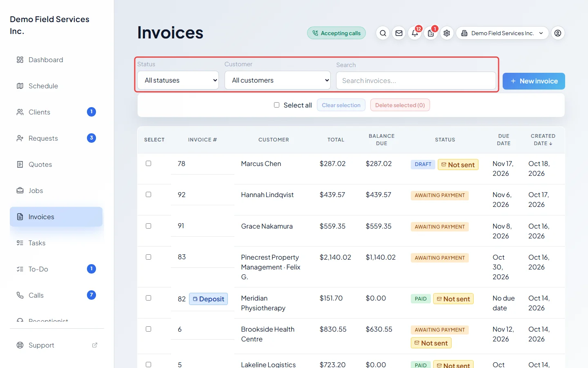Open the search magnifier icon in header
This screenshot has height=368, width=588.
(x=383, y=33)
